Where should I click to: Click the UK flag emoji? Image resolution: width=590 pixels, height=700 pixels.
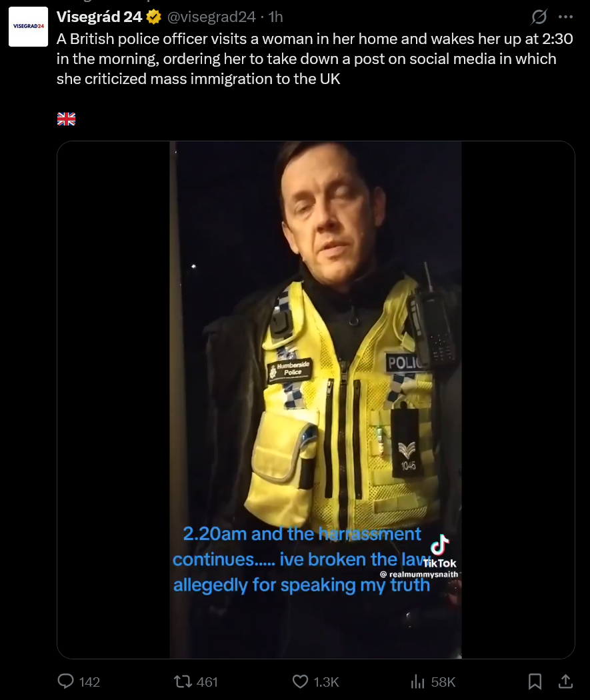point(66,119)
